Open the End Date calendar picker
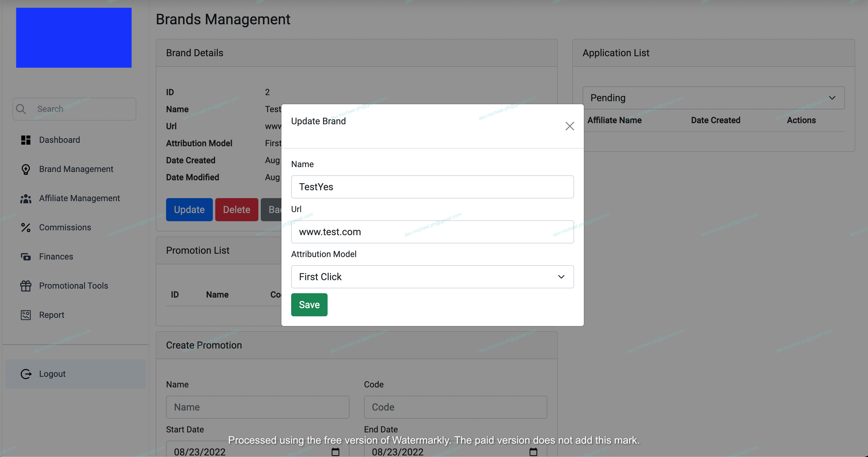868x457 pixels. [533, 452]
